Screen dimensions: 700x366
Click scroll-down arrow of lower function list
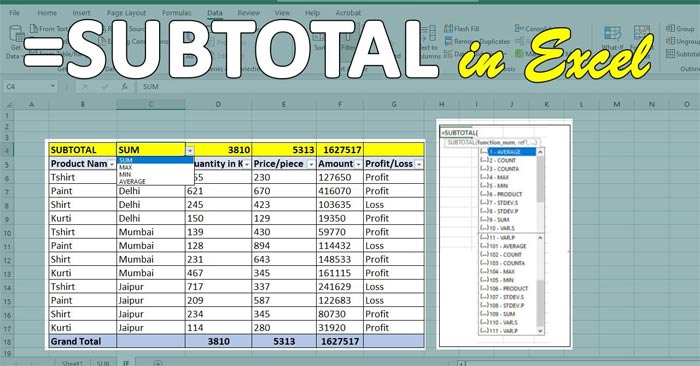pos(540,331)
